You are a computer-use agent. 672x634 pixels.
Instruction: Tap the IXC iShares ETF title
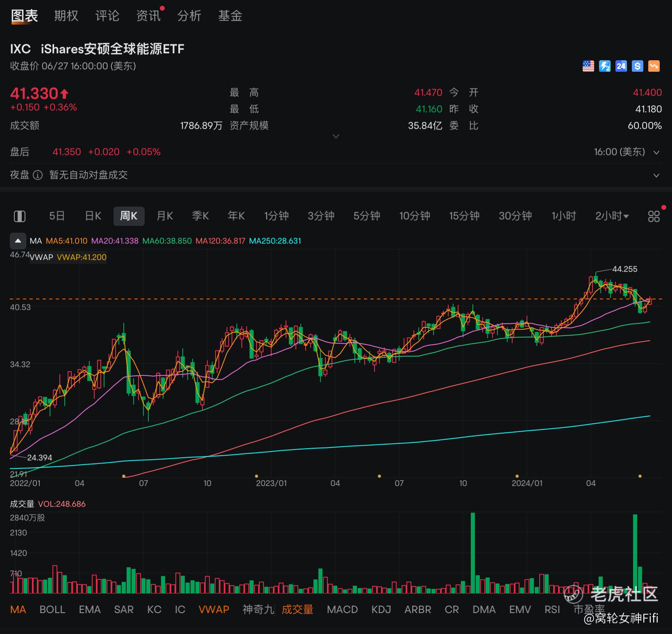coord(97,49)
